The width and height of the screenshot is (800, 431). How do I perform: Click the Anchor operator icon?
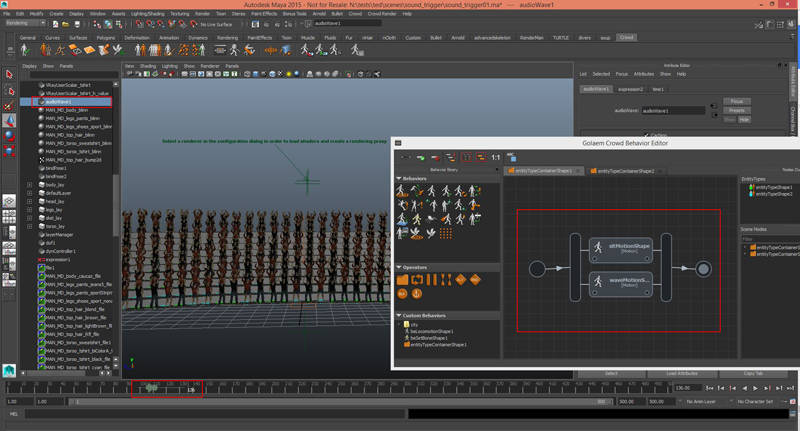417,293
